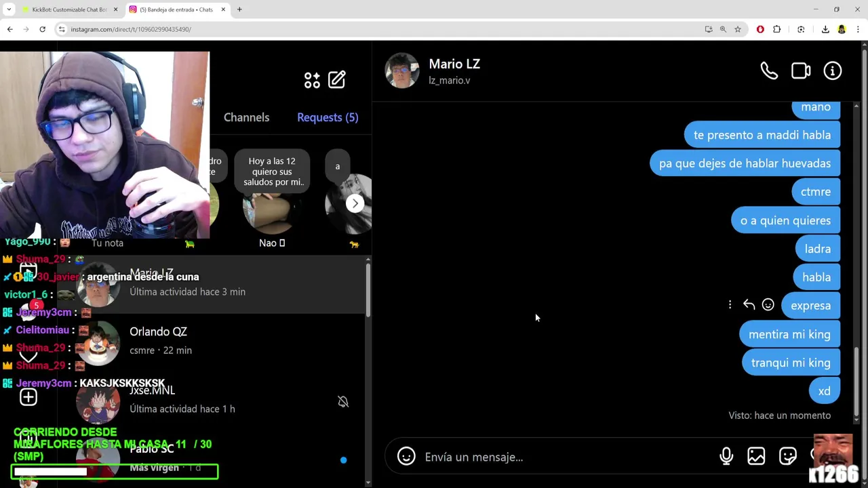Open the emoji picker in message box
Image resolution: width=868 pixels, height=488 pixels.
click(x=406, y=456)
